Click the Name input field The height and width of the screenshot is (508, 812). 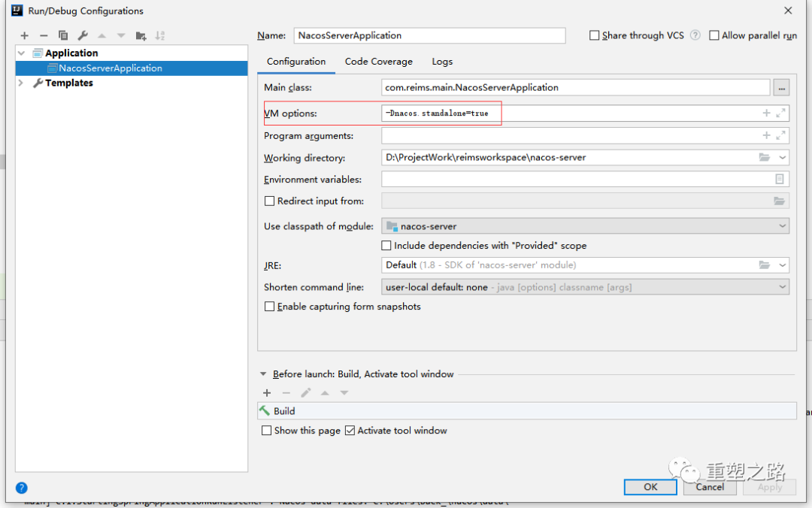(429, 35)
